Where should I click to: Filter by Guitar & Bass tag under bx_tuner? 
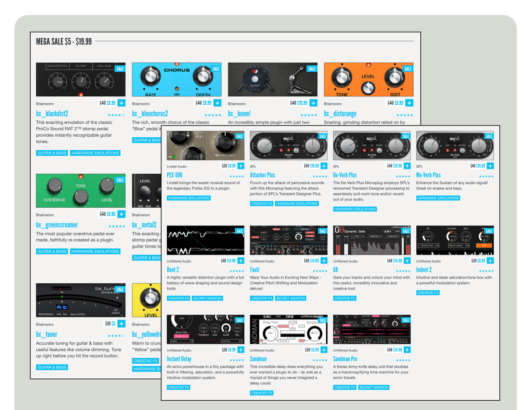(x=52, y=367)
